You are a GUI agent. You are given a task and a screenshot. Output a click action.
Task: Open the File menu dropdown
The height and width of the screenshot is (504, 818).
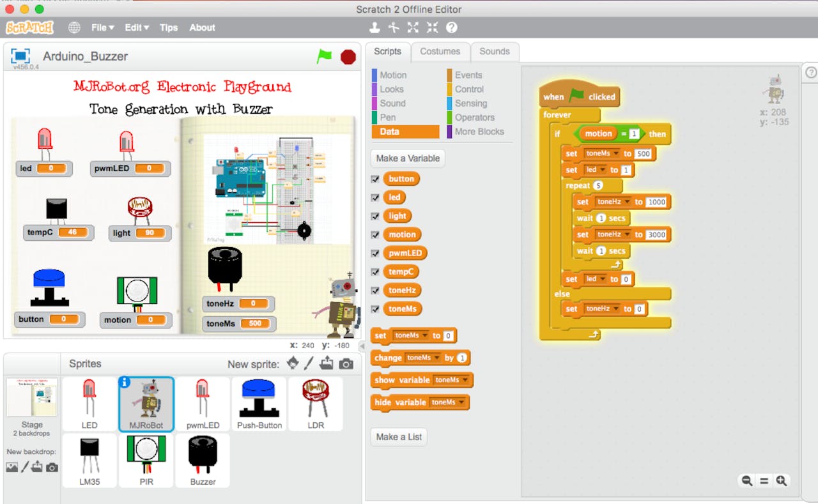coord(102,27)
